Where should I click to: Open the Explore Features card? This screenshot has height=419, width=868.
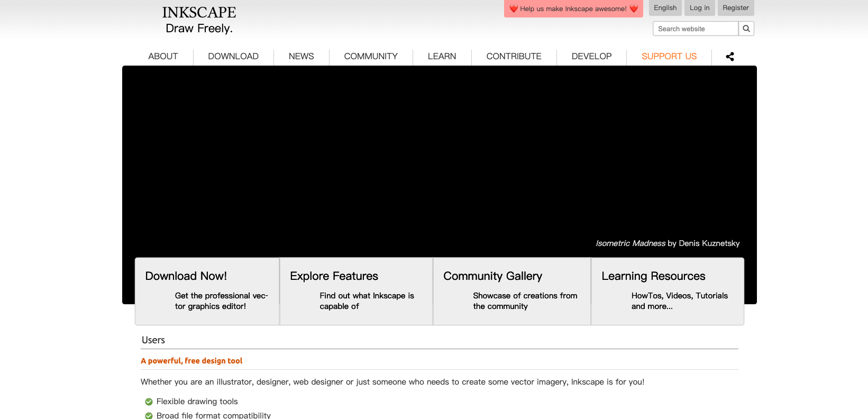click(x=357, y=292)
